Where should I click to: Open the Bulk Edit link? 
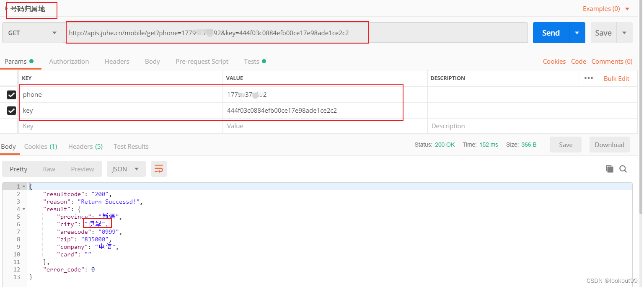click(616, 78)
